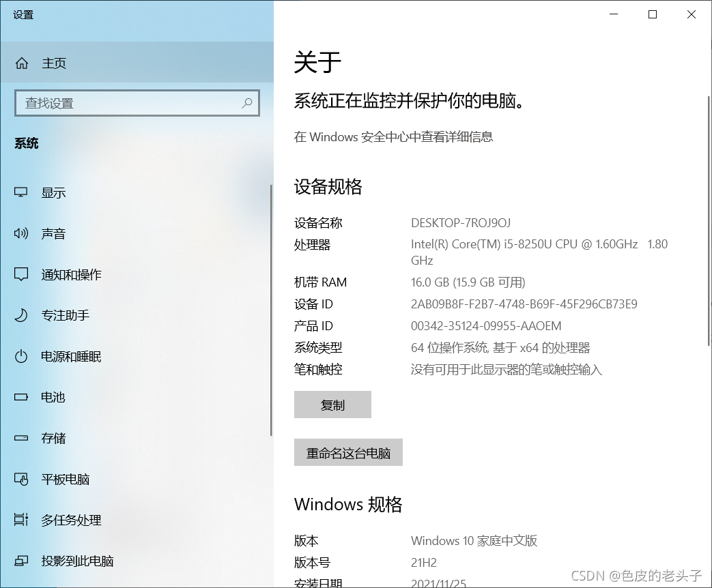Click the Tablet mode icon
The image size is (712, 588).
tap(21, 479)
